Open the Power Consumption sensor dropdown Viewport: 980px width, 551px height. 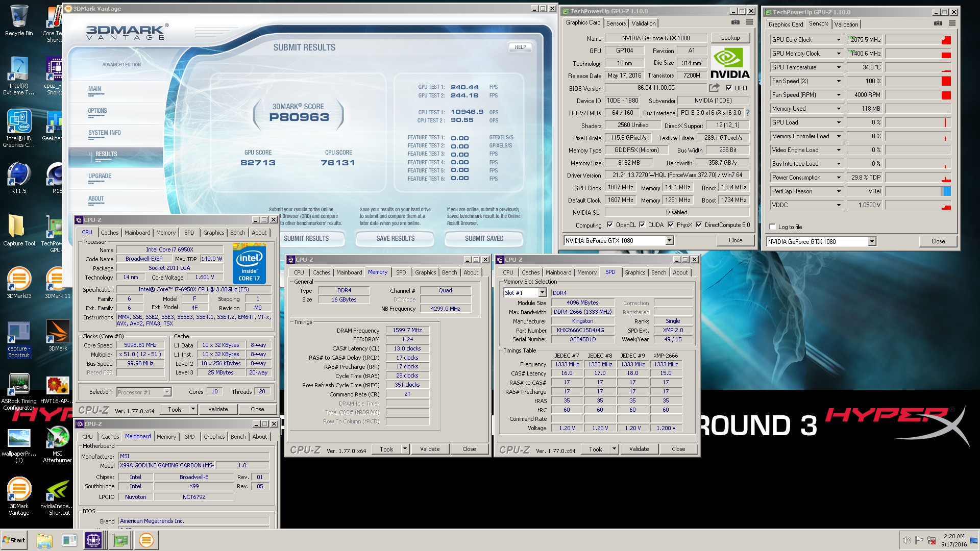[838, 178]
